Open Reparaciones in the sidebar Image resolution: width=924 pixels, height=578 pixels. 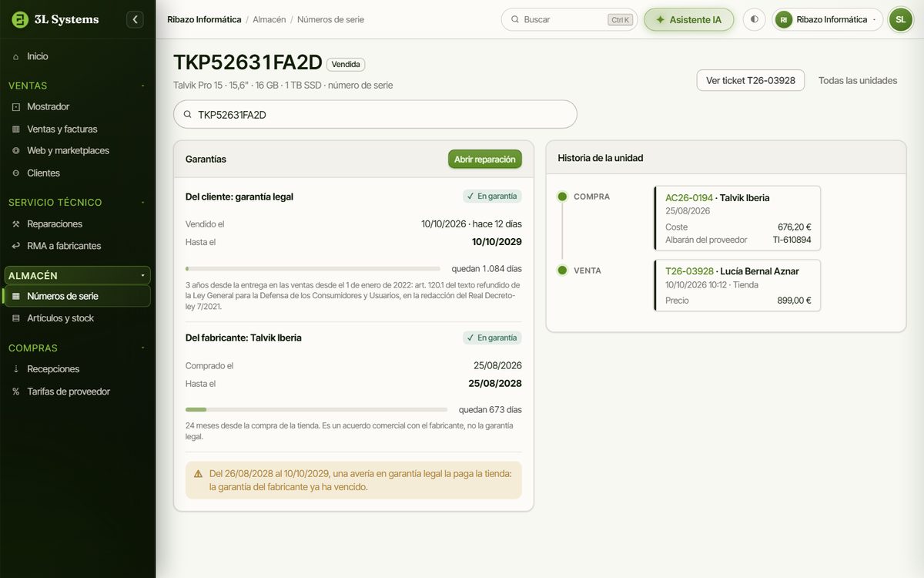tap(78, 223)
